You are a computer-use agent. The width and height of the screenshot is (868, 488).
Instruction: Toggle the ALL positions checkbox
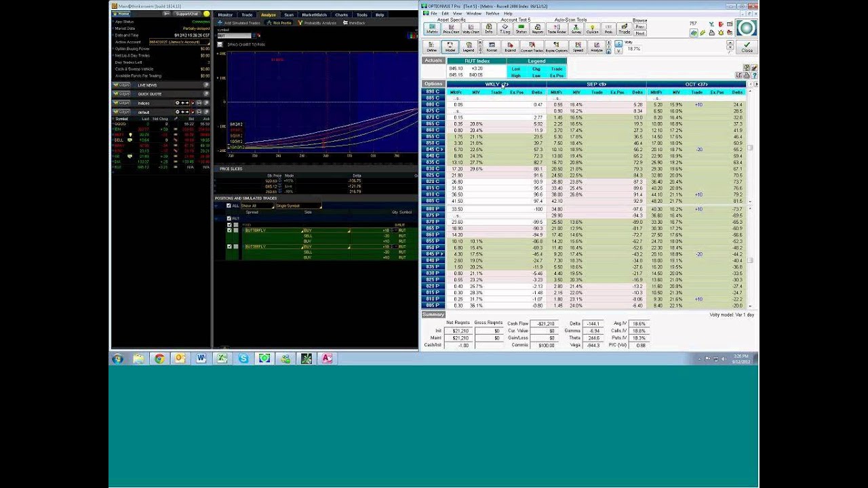(229, 205)
